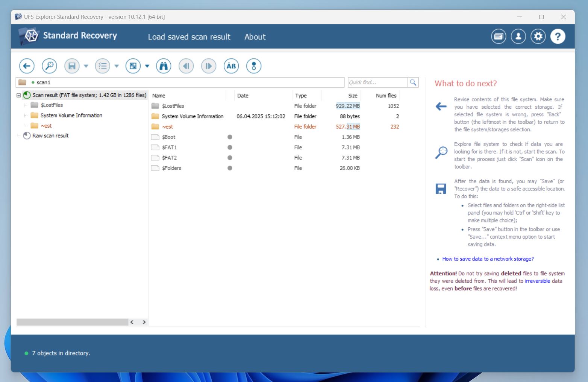This screenshot has height=382, width=588.
Task: Click the floppy save icon in help panel
Action: click(x=441, y=189)
